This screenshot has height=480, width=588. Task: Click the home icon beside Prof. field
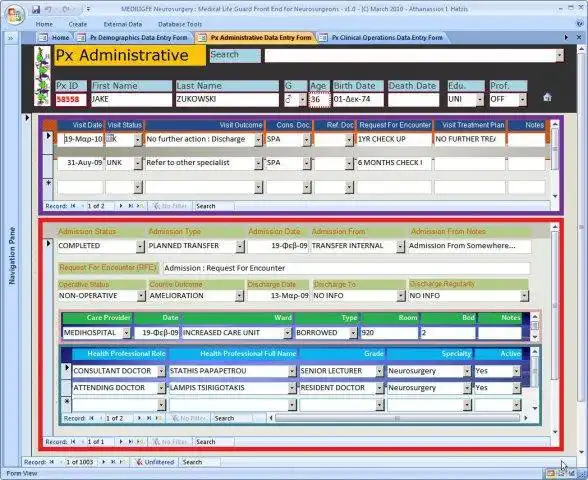547,98
